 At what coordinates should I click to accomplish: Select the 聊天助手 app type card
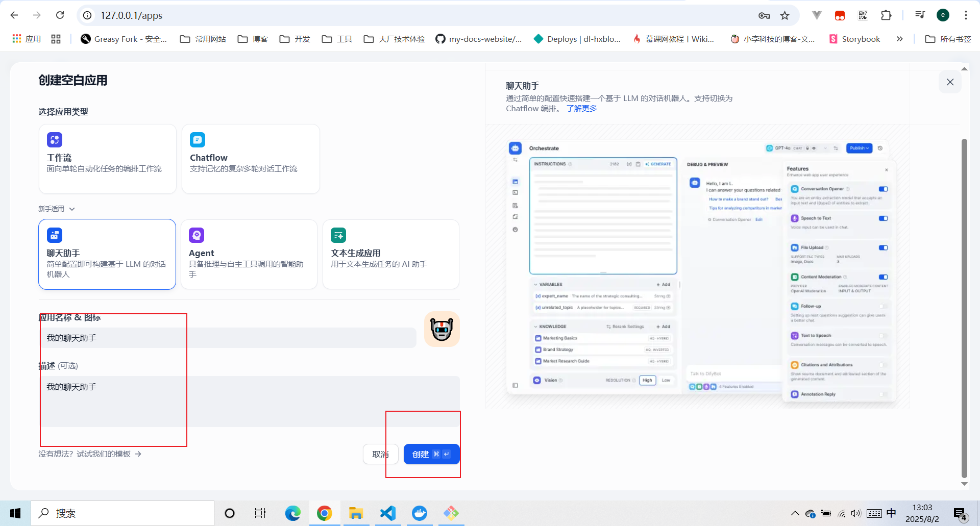(x=107, y=254)
